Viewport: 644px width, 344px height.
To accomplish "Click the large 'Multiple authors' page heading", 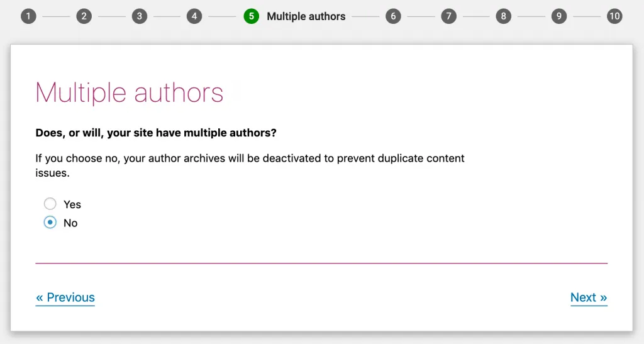I will (130, 92).
